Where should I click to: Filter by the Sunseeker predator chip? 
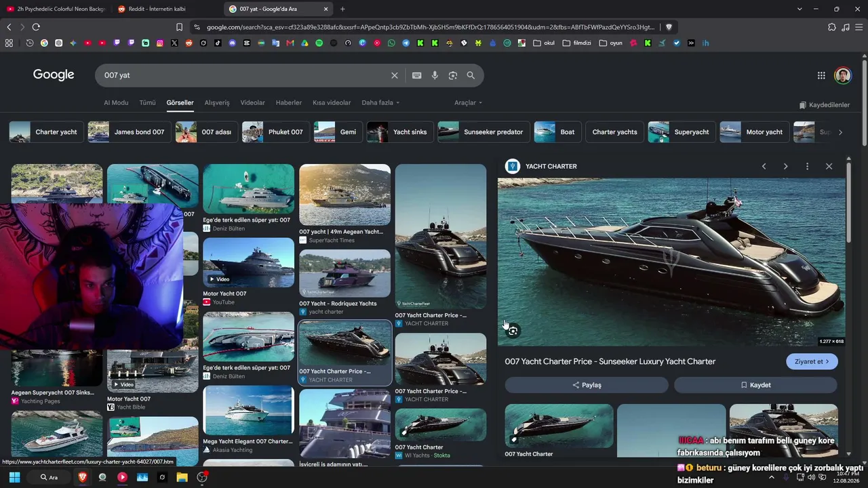tap(484, 132)
